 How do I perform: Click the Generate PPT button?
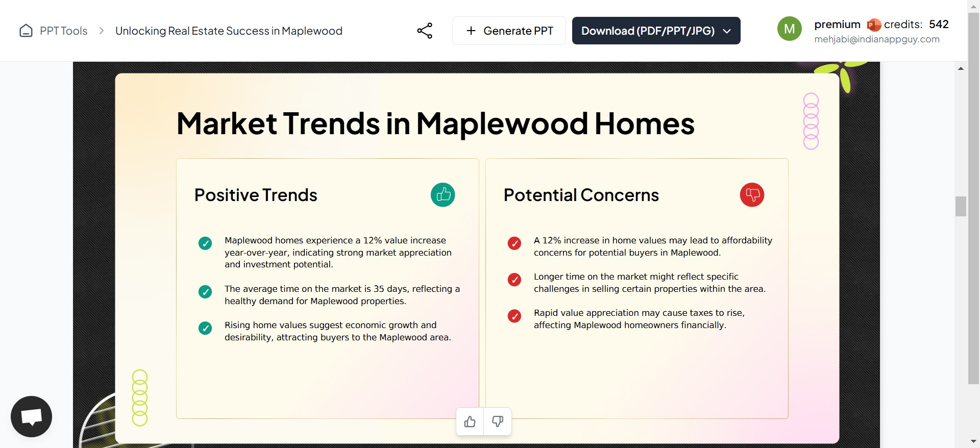pos(509,31)
